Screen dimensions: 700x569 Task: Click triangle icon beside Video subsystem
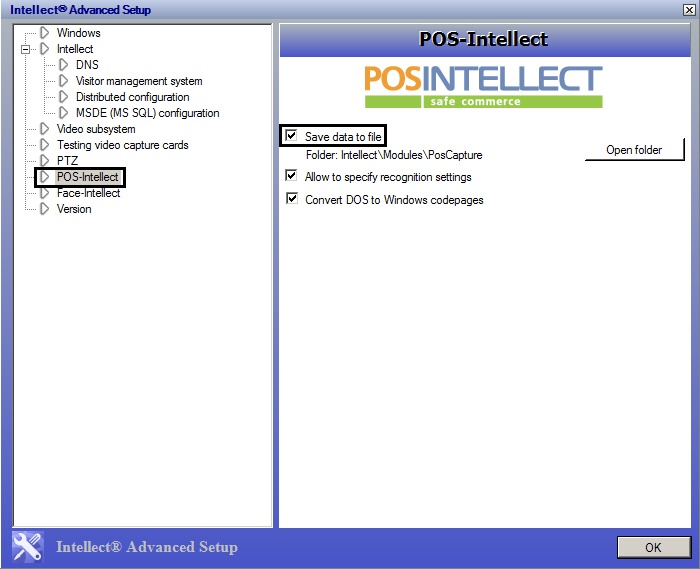pyautogui.click(x=44, y=129)
